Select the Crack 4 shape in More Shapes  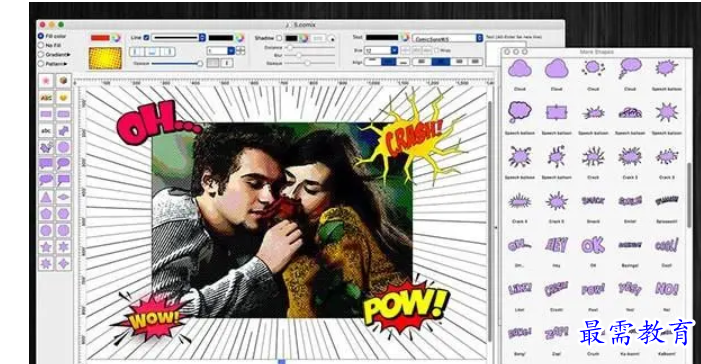click(x=519, y=201)
